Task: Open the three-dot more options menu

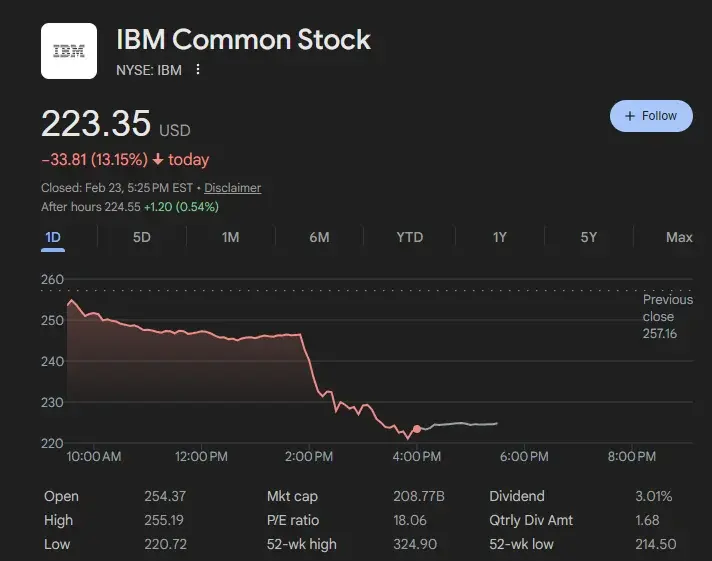Action: [x=198, y=69]
